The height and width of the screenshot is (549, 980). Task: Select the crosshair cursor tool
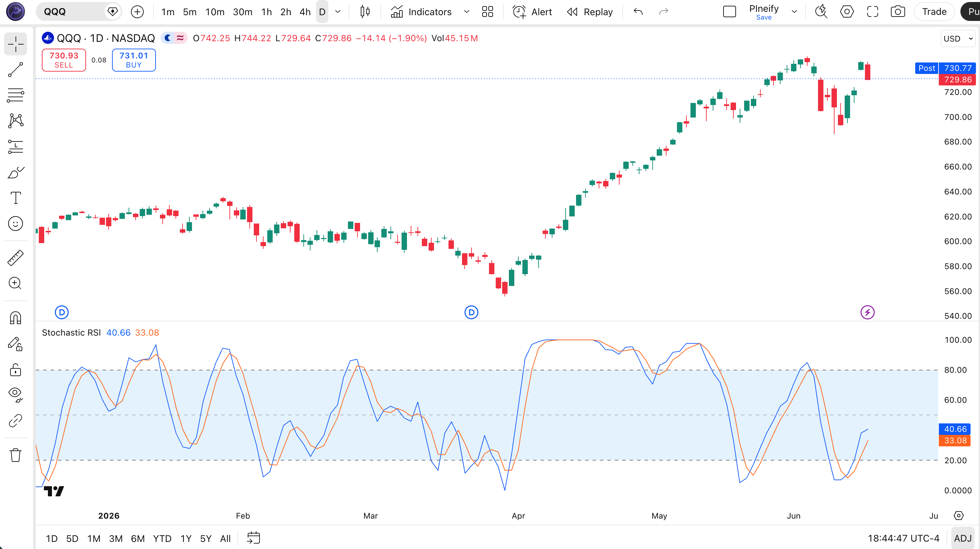(16, 44)
